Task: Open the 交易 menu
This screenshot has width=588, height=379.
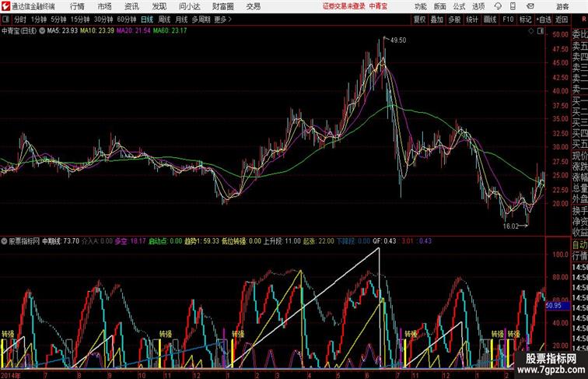Action: (x=253, y=6)
